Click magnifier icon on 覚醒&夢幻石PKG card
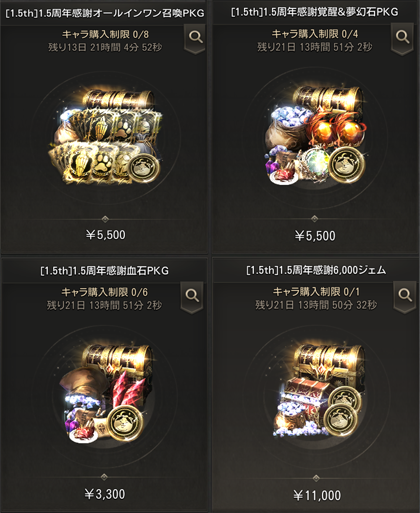The width and height of the screenshot is (420, 513). coord(402,38)
